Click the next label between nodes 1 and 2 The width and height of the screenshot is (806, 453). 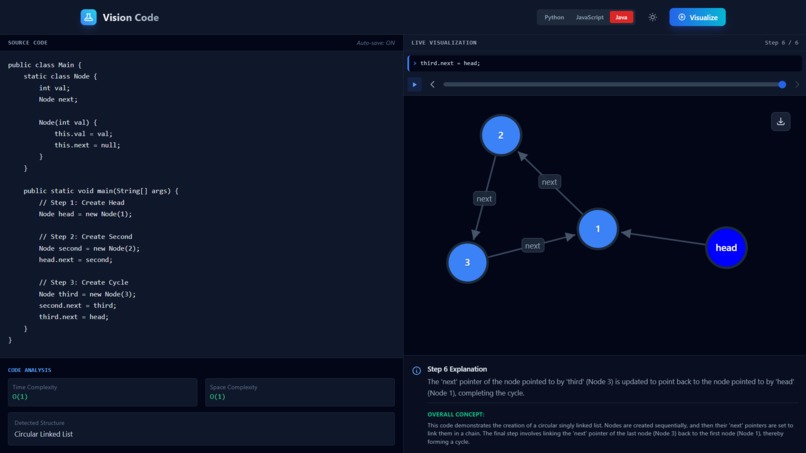tap(549, 182)
